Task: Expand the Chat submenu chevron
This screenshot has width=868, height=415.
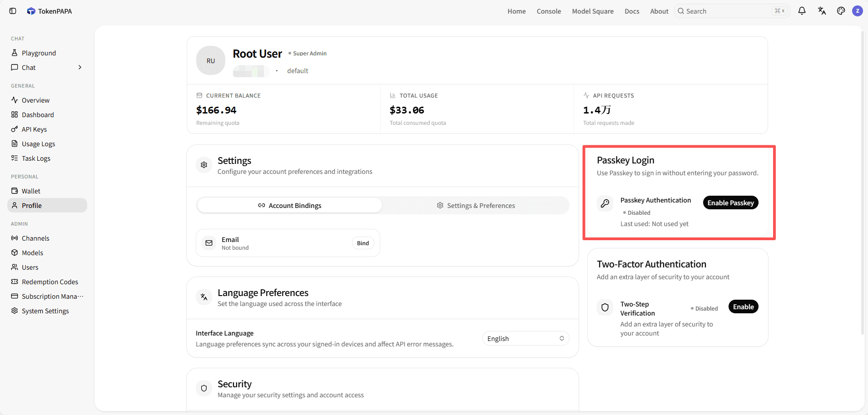Action: point(80,67)
